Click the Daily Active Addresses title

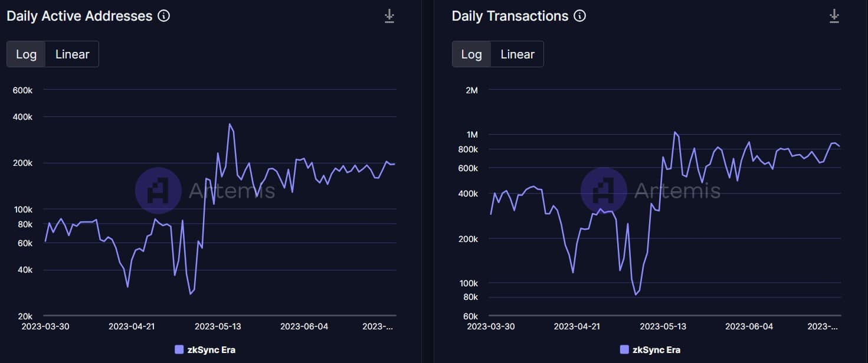(x=80, y=16)
